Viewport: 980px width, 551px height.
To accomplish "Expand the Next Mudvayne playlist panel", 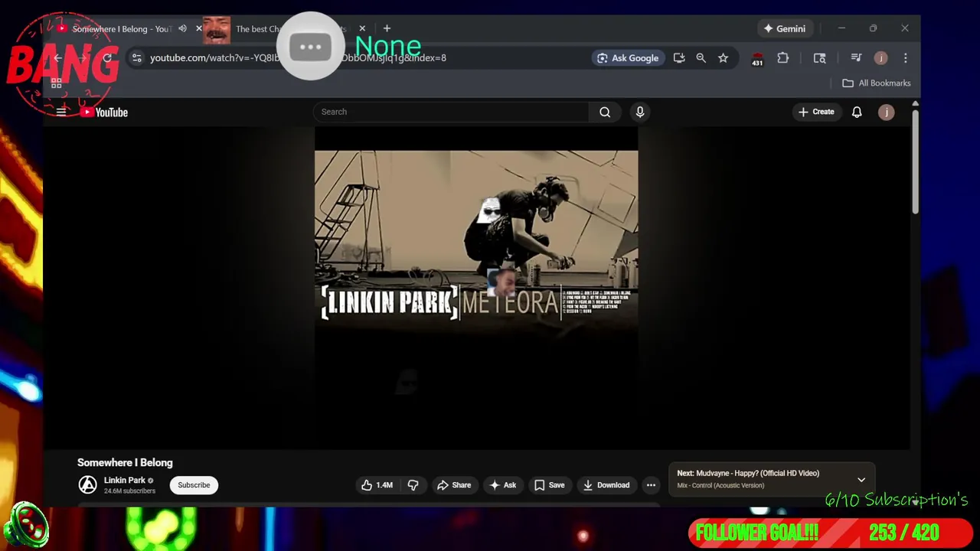I will 861,480.
